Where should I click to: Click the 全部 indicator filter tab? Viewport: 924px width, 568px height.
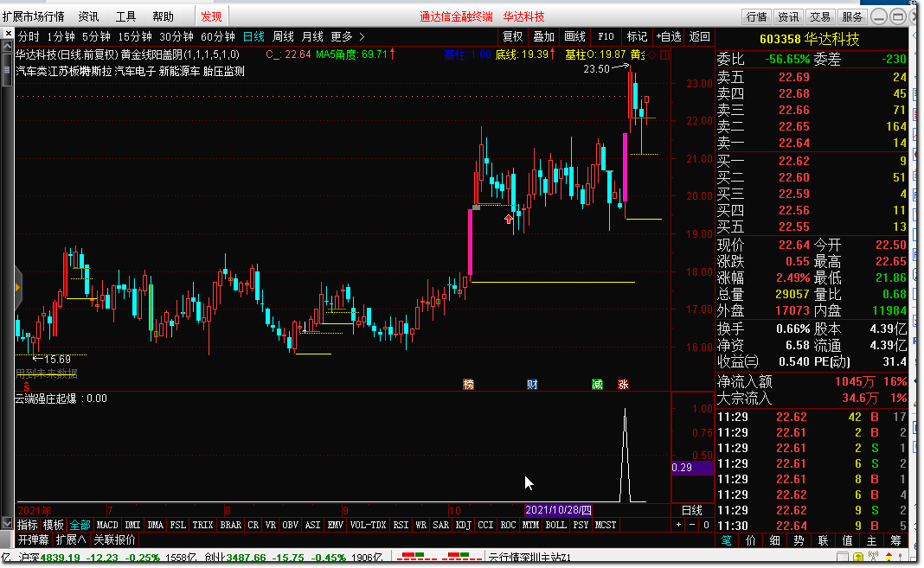(80, 525)
